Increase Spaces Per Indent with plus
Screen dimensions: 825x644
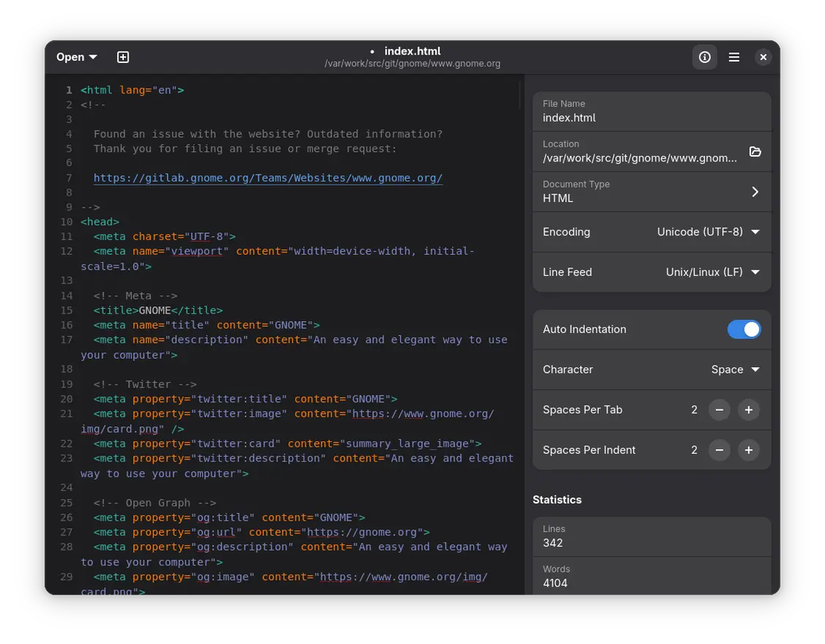tap(749, 450)
